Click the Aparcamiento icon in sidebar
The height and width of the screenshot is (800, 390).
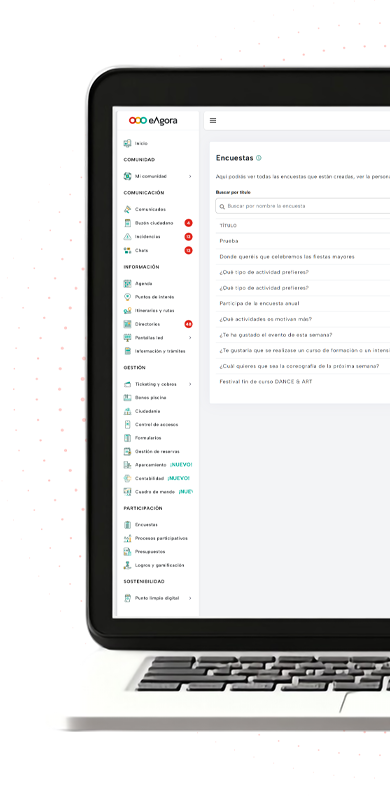click(128, 465)
